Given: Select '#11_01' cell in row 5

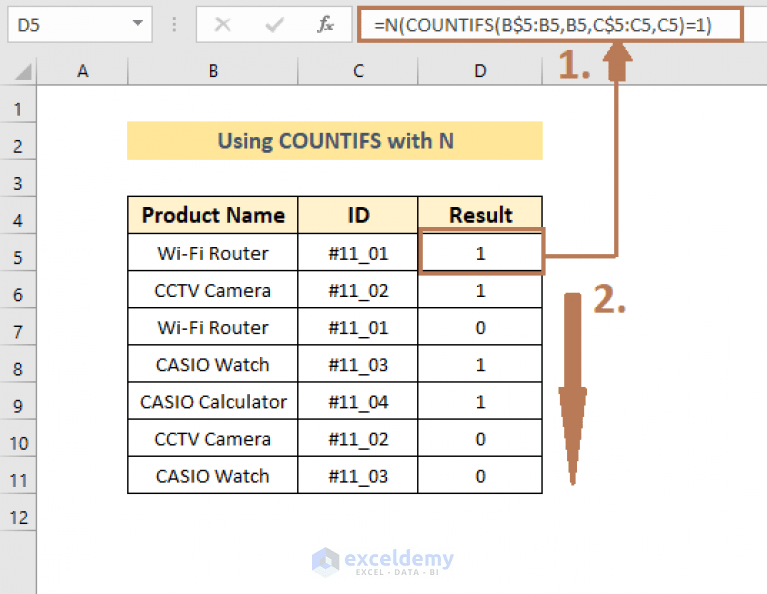Looking at the screenshot, I should (x=358, y=253).
